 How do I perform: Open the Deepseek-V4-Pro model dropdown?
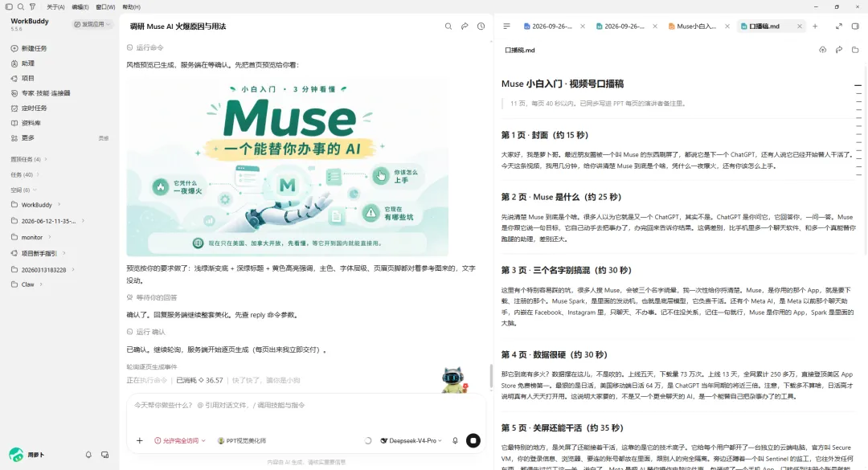(x=411, y=440)
